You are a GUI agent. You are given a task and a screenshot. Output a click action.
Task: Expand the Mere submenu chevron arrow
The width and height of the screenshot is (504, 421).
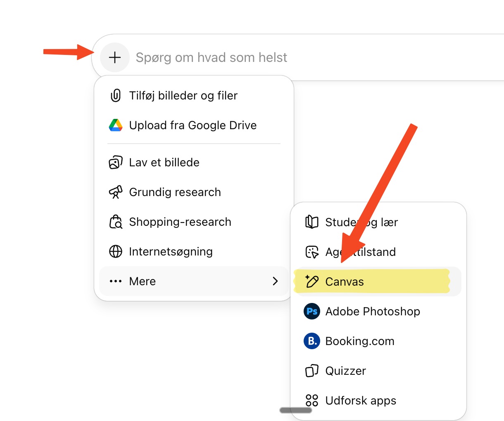coord(275,281)
